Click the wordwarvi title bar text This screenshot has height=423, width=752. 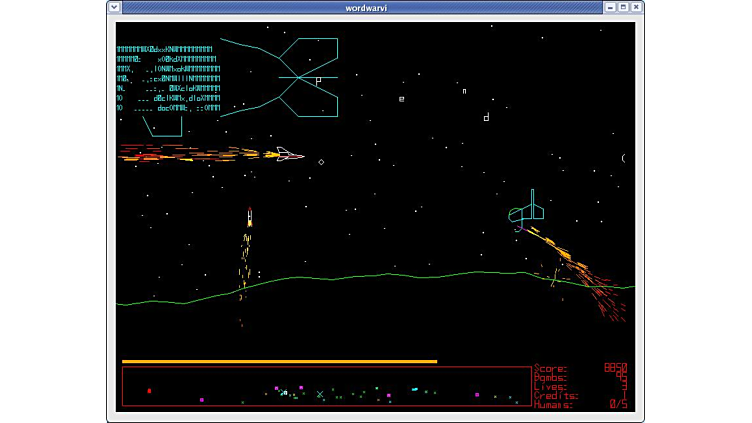(375, 7)
